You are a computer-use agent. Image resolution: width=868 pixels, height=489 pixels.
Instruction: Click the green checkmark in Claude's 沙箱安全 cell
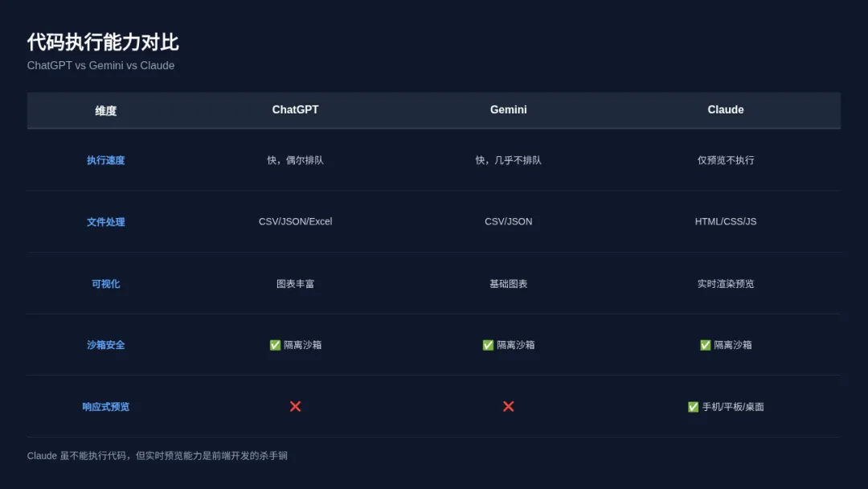pyautogui.click(x=706, y=345)
